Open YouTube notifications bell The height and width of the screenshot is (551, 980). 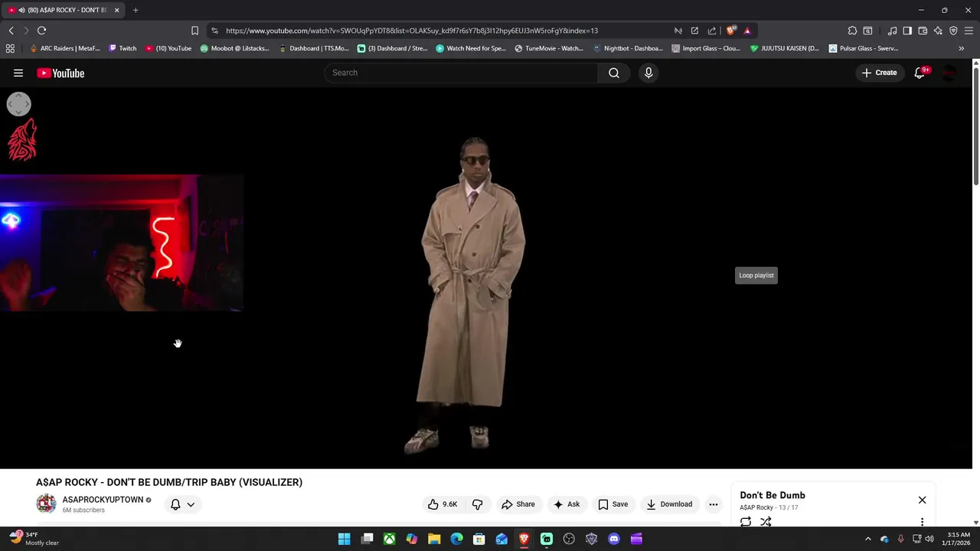920,73
